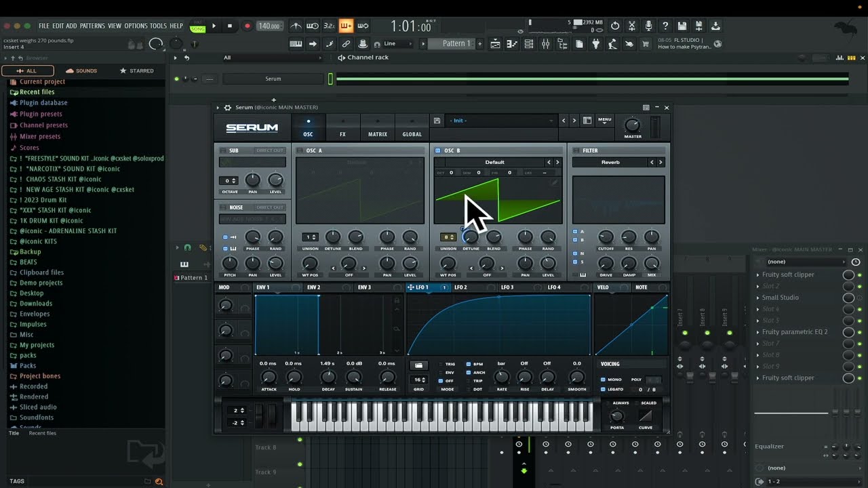The image size is (868, 488).
Task: Click the filter CUTOFF knob
Action: (606, 237)
